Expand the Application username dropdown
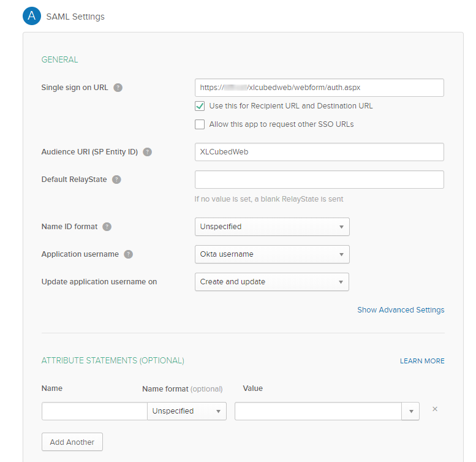The image size is (476, 462). pos(272,254)
